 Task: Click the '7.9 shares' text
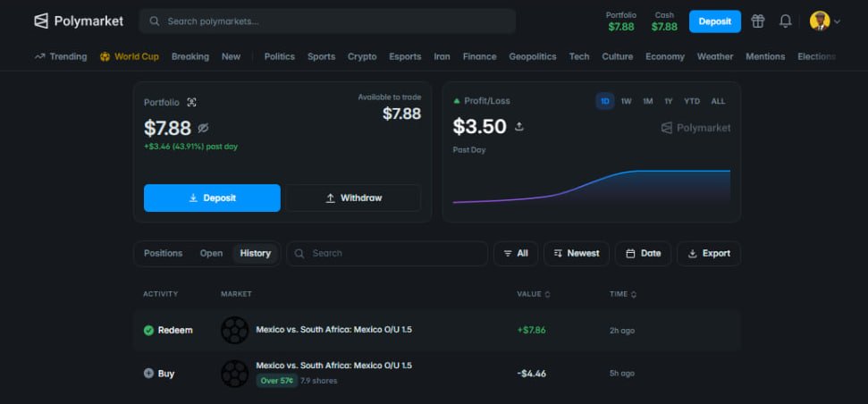319,381
